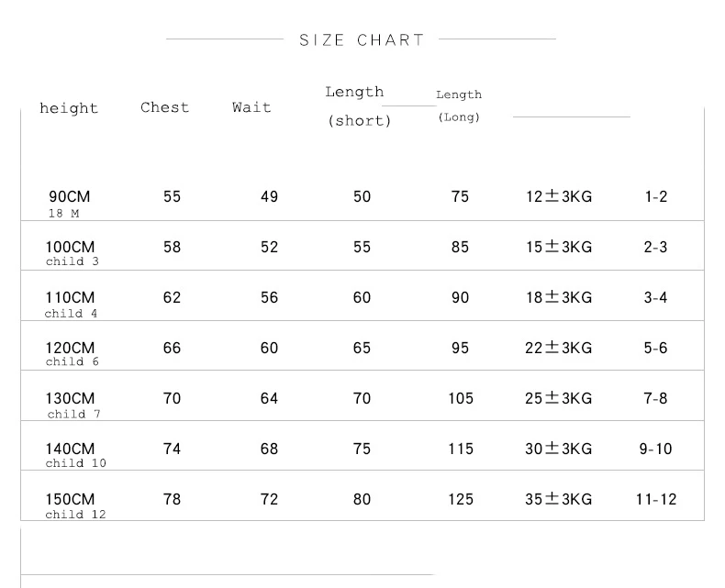Click the 12±3KG weight cell

[x=559, y=196]
